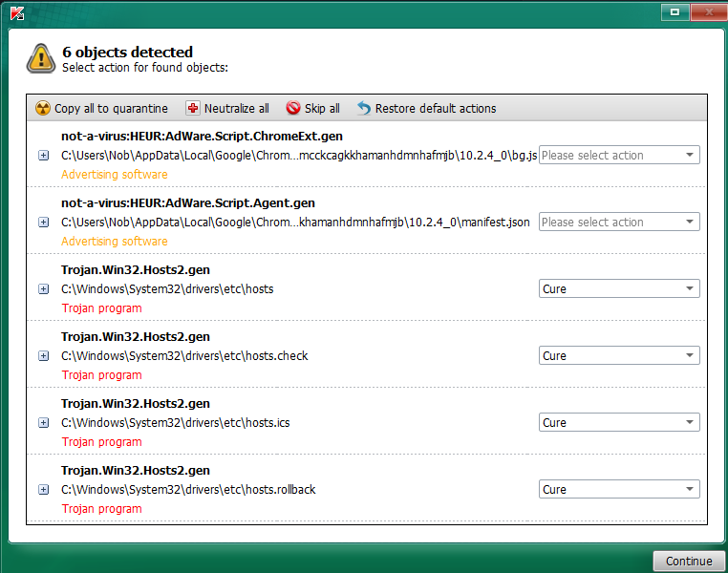Expand the manifest.json adware entry
The height and width of the screenshot is (573, 728).
coord(43,223)
